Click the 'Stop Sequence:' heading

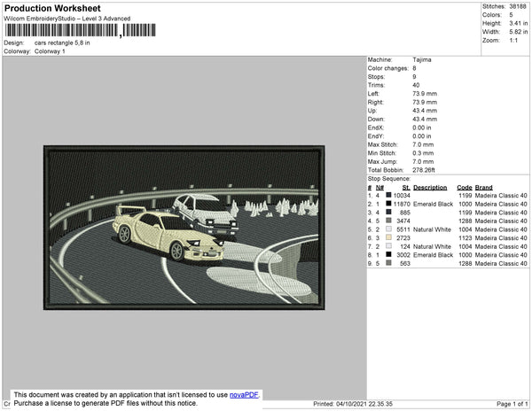(x=389, y=179)
